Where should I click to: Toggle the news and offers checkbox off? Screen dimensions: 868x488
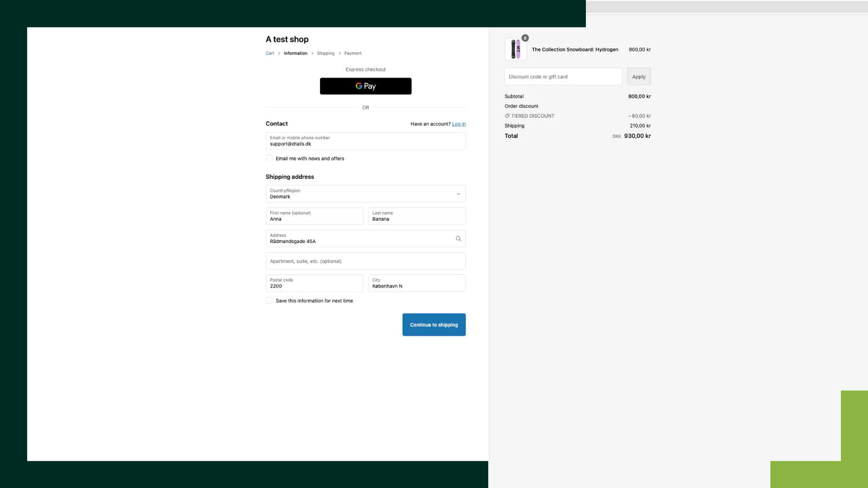point(269,158)
